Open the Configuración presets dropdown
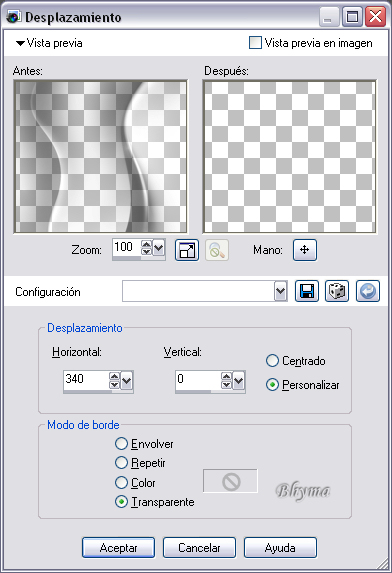 (x=281, y=291)
